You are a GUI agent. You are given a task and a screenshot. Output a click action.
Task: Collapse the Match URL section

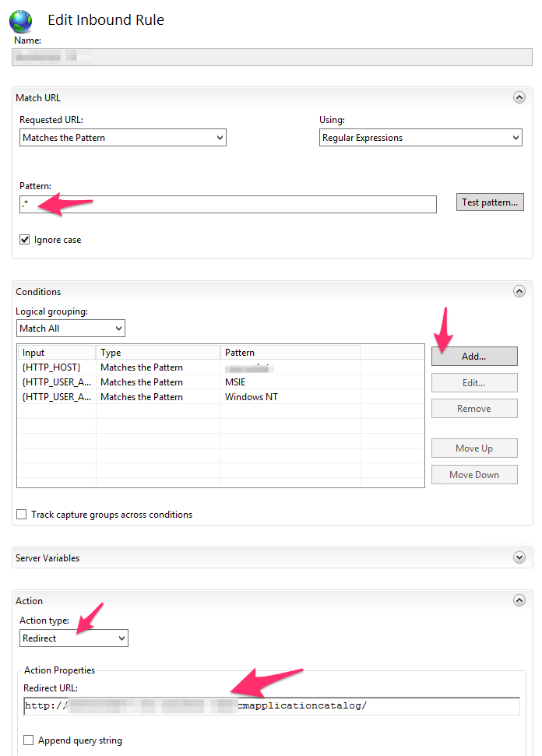[x=519, y=97]
